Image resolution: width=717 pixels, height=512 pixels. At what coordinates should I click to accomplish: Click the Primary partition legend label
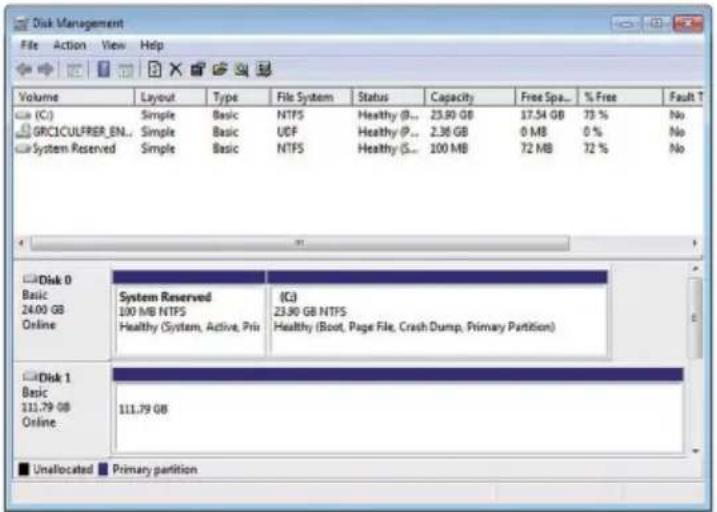[155, 469]
